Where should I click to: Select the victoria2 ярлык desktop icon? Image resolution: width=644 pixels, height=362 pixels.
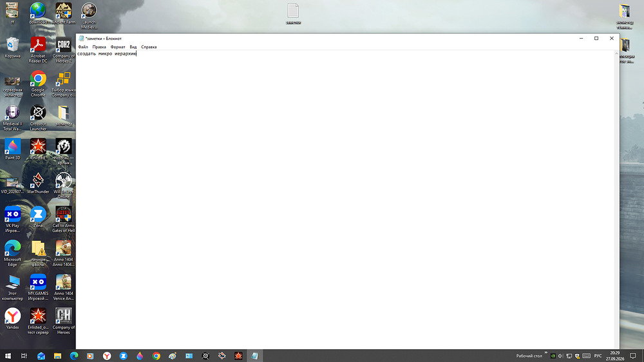(63, 152)
